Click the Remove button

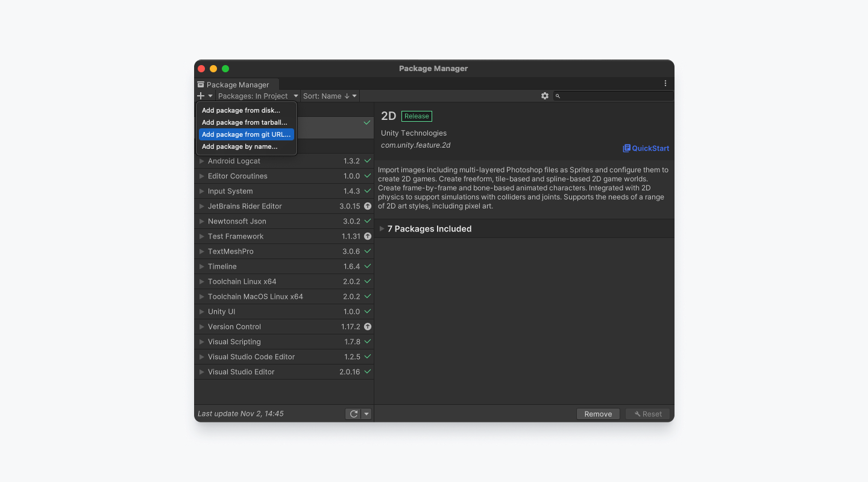click(x=598, y=414)
